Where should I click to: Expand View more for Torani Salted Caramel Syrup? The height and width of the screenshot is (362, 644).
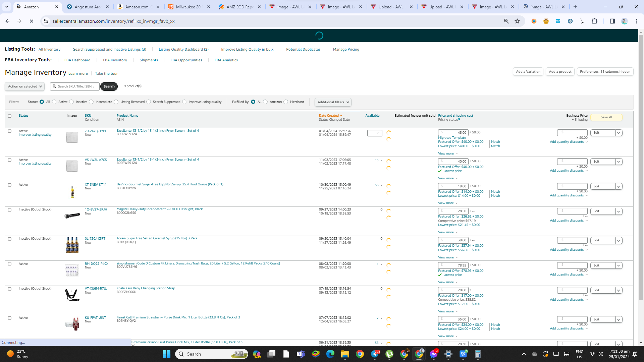pos(448,257)
